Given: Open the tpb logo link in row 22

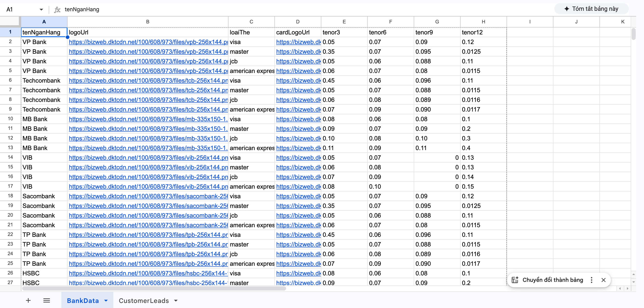Looking at the screenshot, I should (x=148, y=235).
